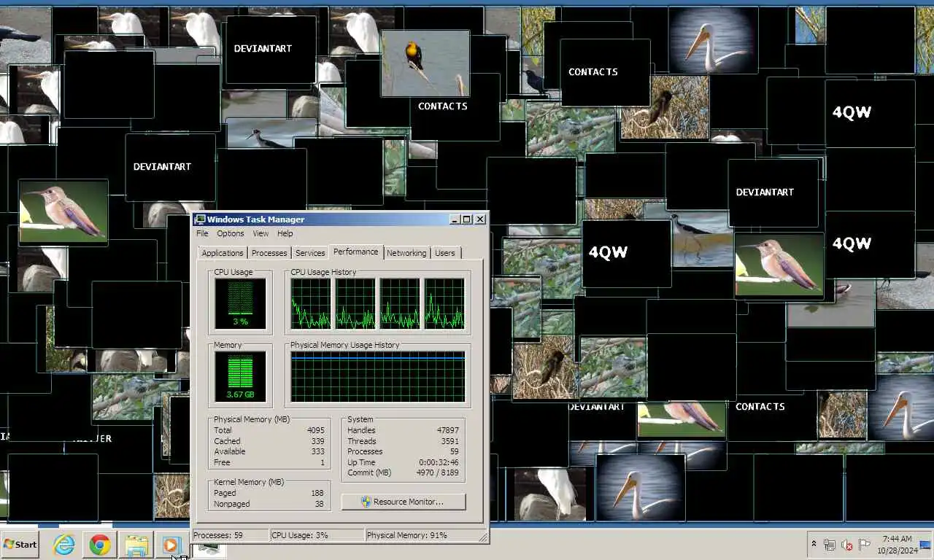Maximize the Task Manager window
The image size is (934, 560).
tap(467, 219)
